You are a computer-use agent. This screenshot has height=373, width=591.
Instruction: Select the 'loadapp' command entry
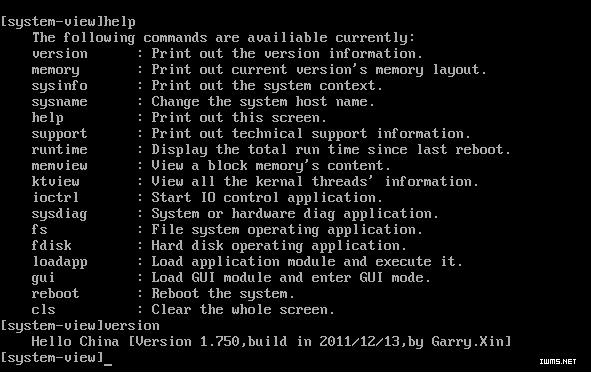[x=60, y=262]
